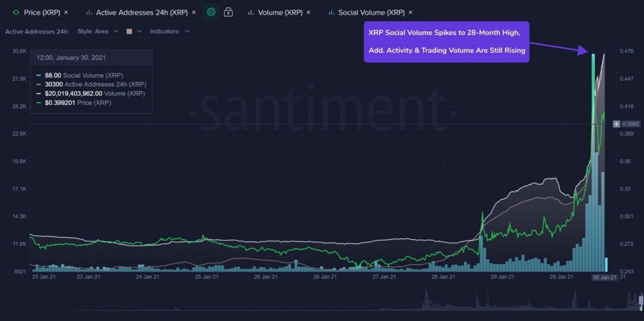Close the Active Addresses 24h (XRP) metric
Viewport: 644px width, 321px height.
(194, 13)
